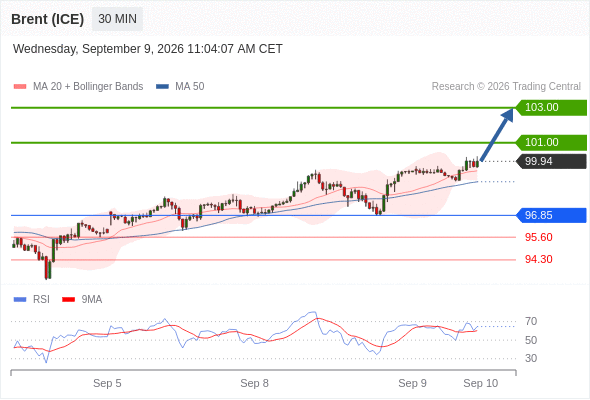Click the pink MA 20 legend swatch

(x=20, y=87)
